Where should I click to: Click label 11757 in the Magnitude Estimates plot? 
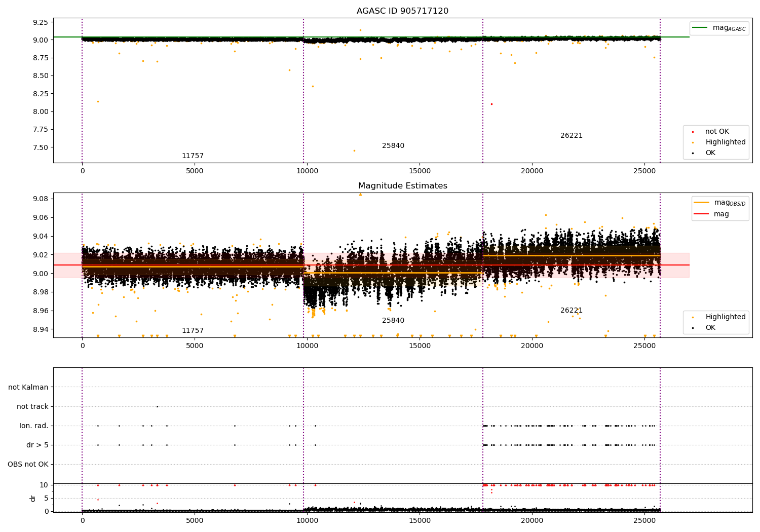[193, 331]
